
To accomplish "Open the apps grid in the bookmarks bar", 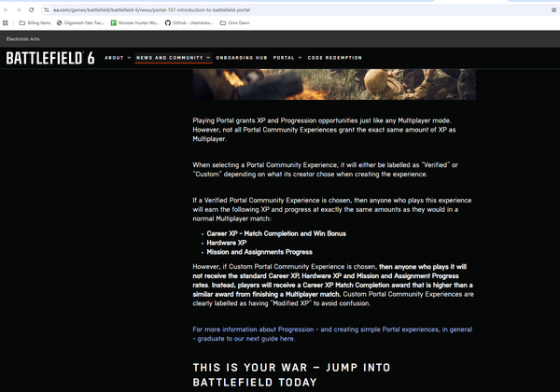I will coord(7,22).
